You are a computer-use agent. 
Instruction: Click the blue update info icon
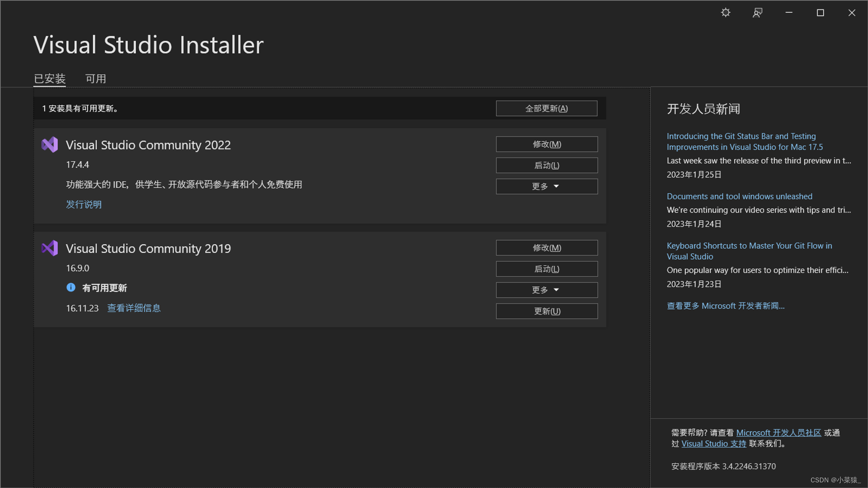pos(71,288)
